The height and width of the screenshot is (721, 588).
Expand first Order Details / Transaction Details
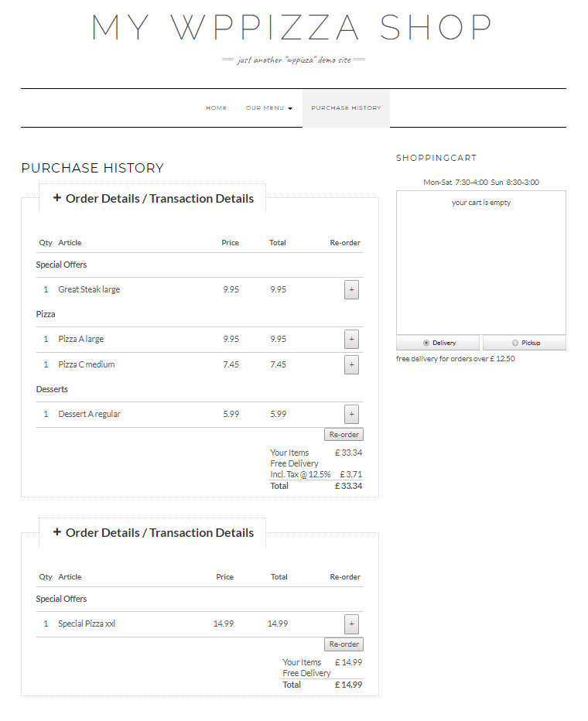(x=153, y=199)
